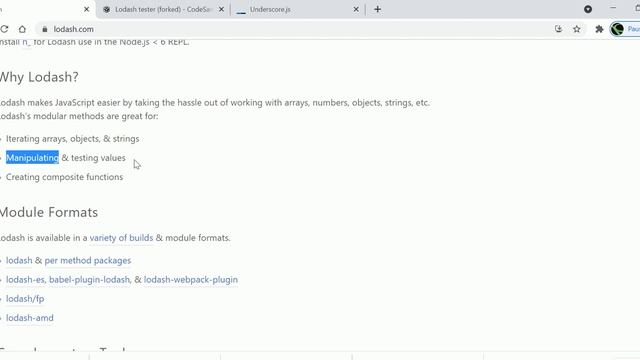Open the babel-plugin-lodash link
Viewport: 640px width, 360px height.
click(89, 280)
